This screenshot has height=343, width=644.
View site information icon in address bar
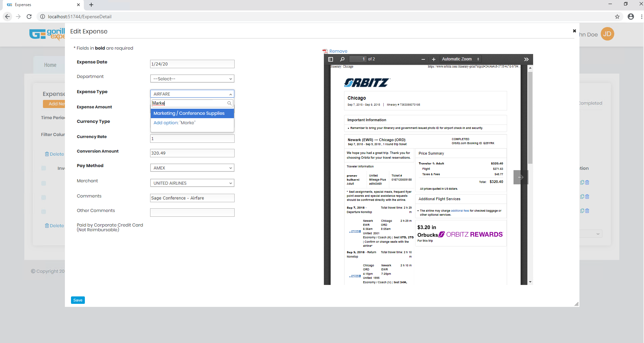point(43,17)
